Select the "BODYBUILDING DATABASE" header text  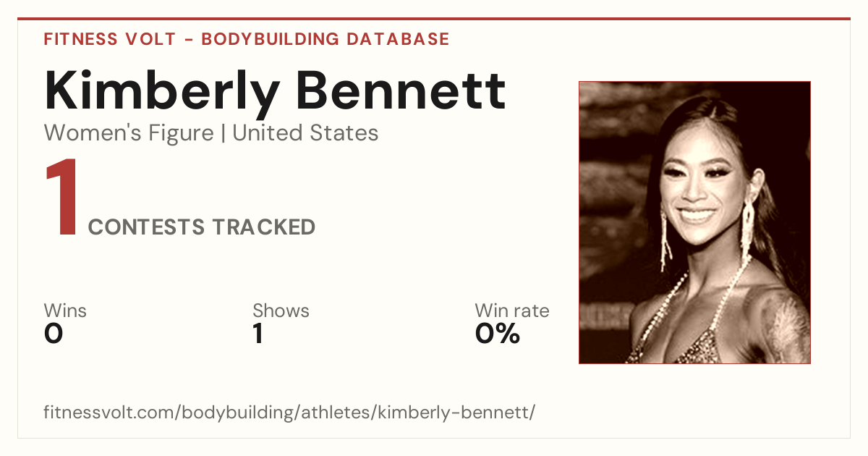[x=325, y=39]
